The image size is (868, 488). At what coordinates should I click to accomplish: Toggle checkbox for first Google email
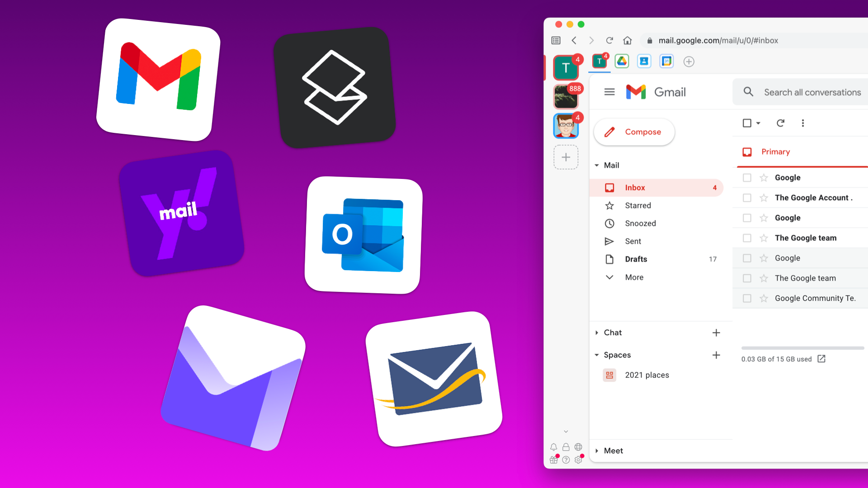point(747,177)
